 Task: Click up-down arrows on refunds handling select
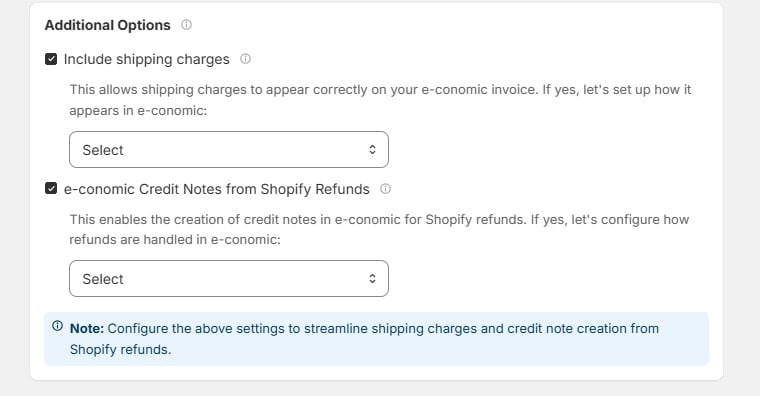pyautogui.click(x=372, y=278)
